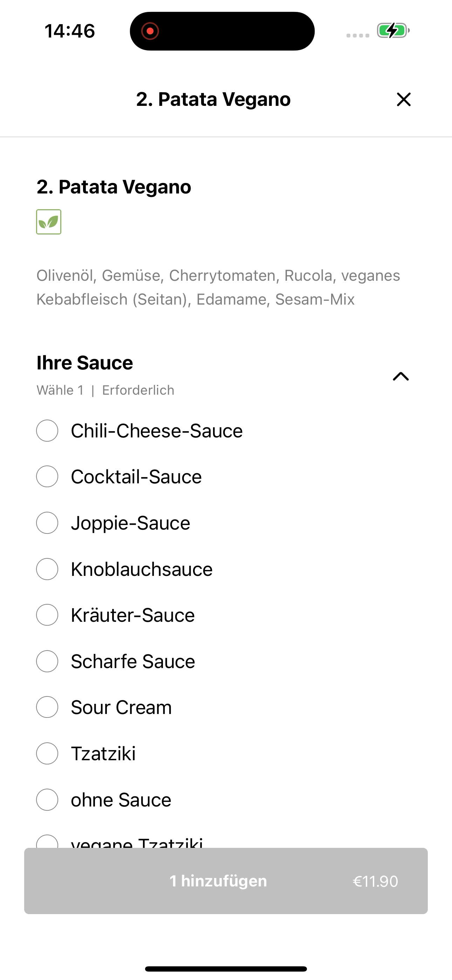Tap the €11.90 price on add button

pyautogui.click(x=375, y=881)
